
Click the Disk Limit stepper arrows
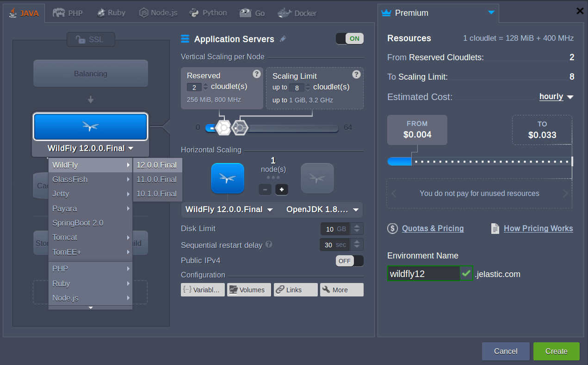tap(357, 229)
